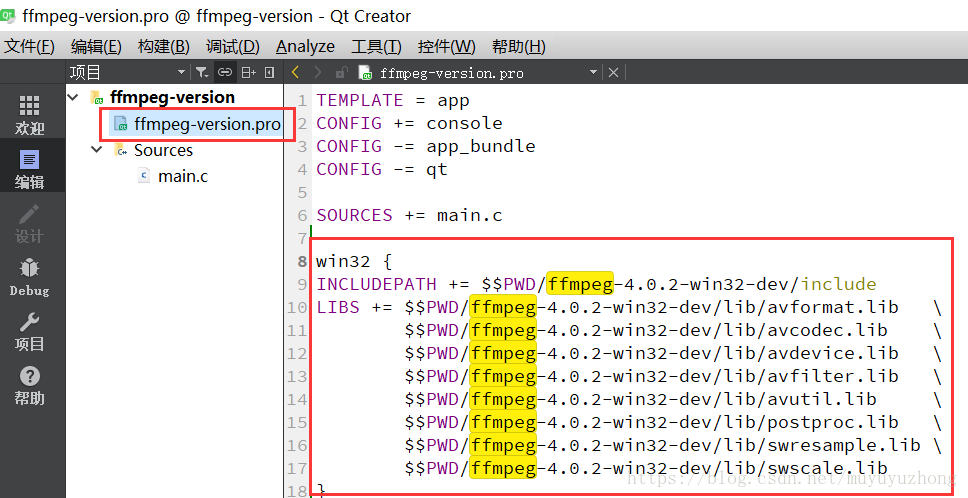Click 'swscale.lib' on line 17
The image size is (968, 498).
tap(827, 468)
